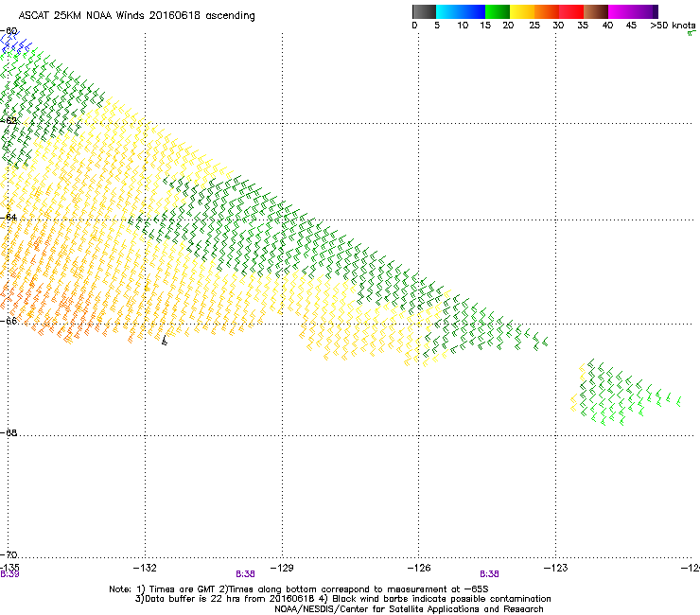Click the brown 35-40 knots color bar segment
This screenshot has height=615, width=700.
click(x=596, y=11)
